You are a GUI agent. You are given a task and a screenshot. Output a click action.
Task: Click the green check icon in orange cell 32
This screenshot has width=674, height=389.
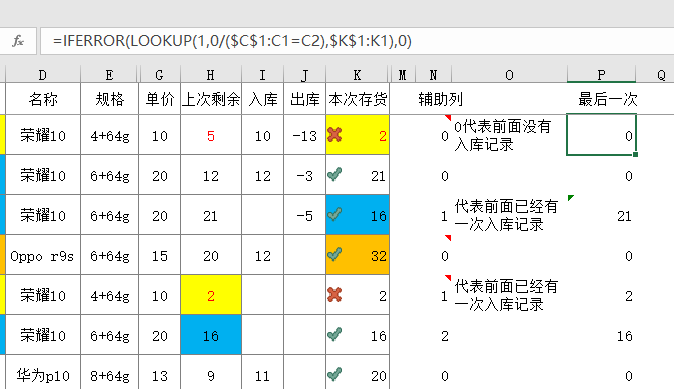coord(334,254)
